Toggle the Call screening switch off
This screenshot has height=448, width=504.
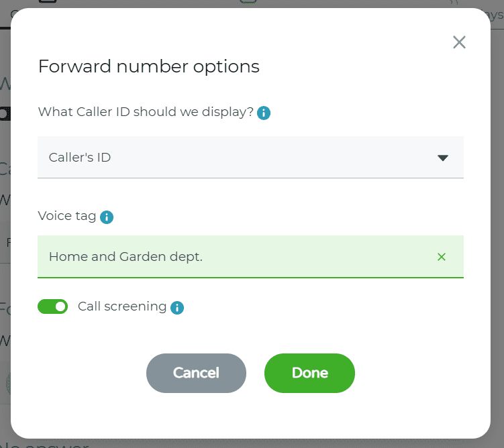pos(53,306)
